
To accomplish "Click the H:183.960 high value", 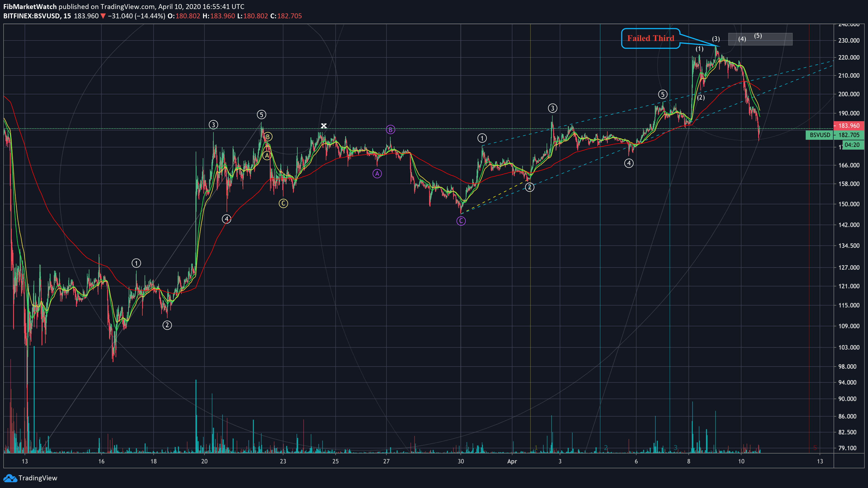I will (218, 16).
